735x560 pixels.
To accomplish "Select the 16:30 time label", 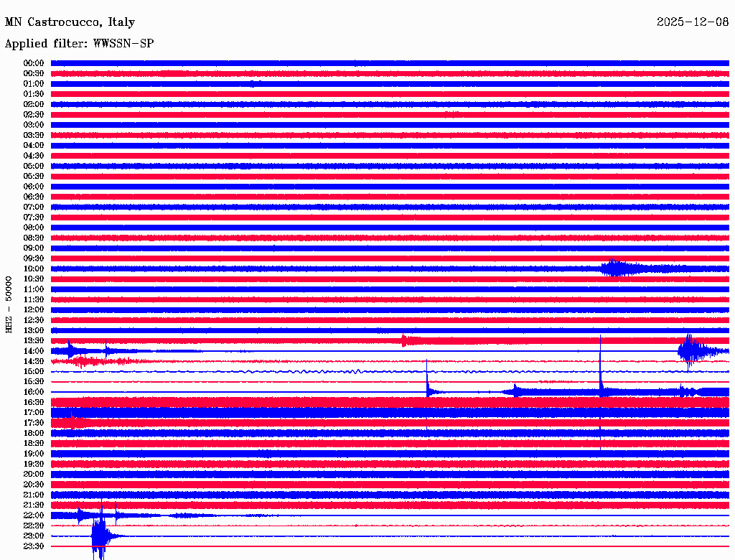I will (x=34, y=402).
